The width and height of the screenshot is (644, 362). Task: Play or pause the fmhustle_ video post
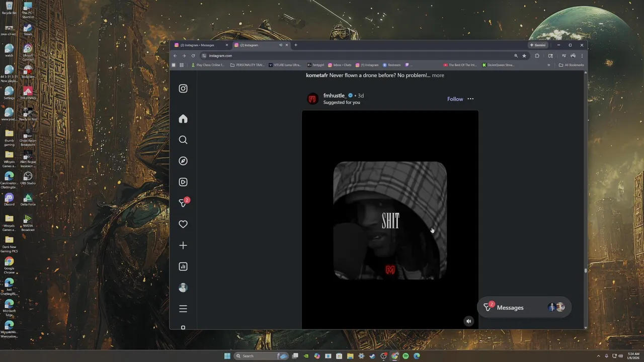tap(390, 220)
